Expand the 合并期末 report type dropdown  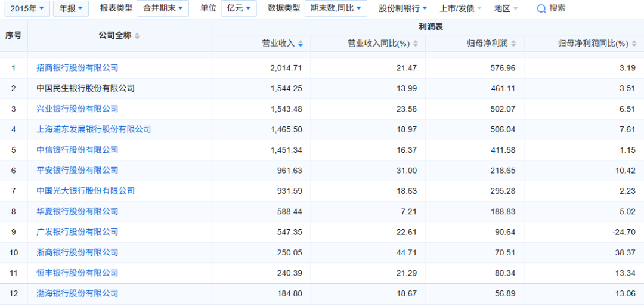[x=162, y=8]
